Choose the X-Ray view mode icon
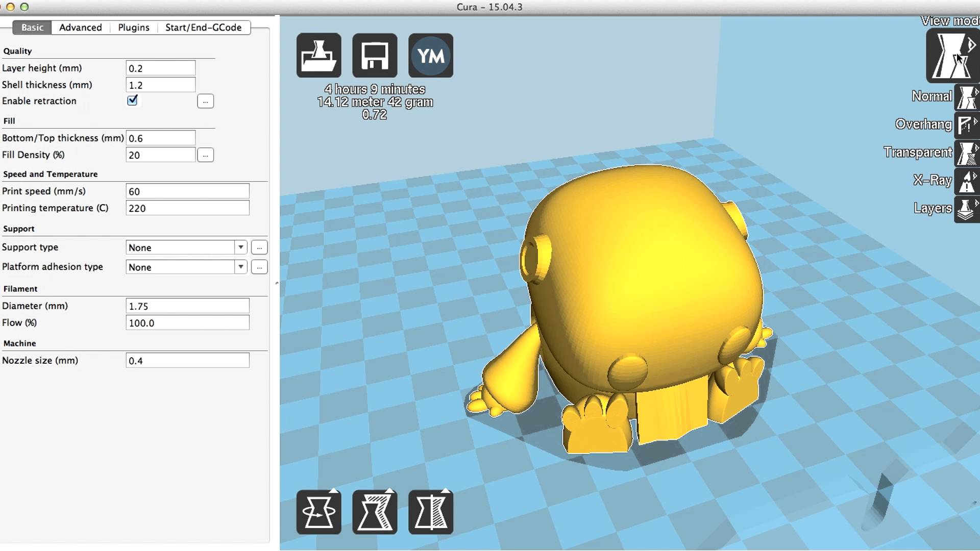Screen dimensions: 980x551 967,181
